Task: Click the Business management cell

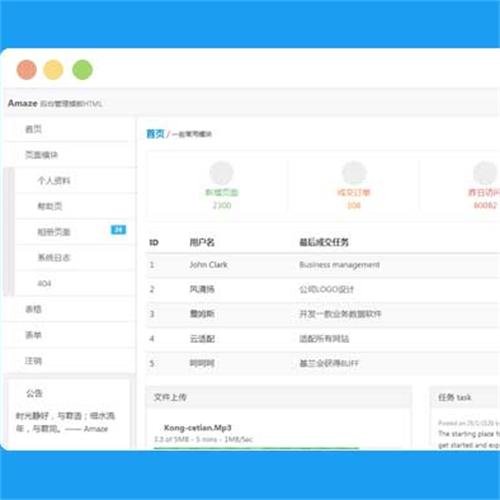Action: pyautogui.click(x=339, y=265)
